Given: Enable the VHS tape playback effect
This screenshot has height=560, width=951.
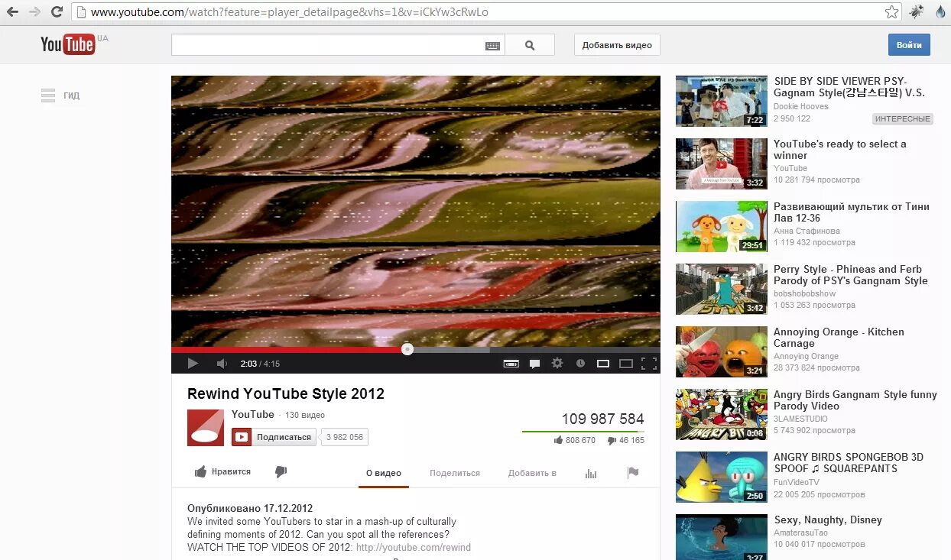Looking at the screenshot, I should (x=511, y=363).
